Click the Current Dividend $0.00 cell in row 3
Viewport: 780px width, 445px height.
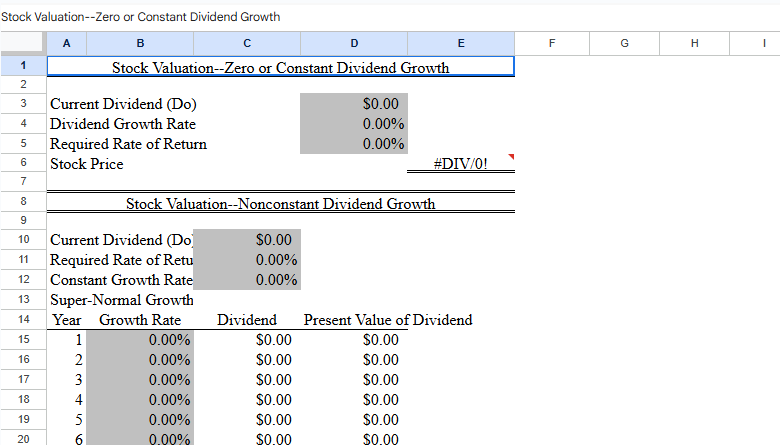pos(354,104)
